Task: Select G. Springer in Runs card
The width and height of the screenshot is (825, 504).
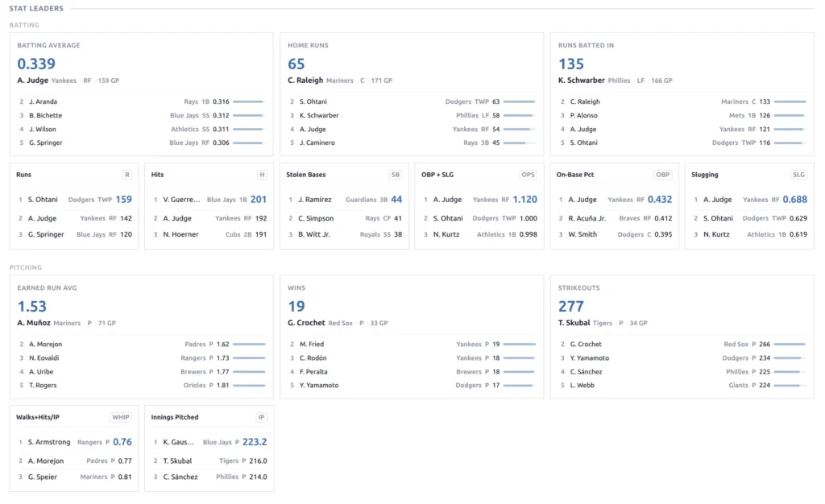Action: (x=46, y=234)
